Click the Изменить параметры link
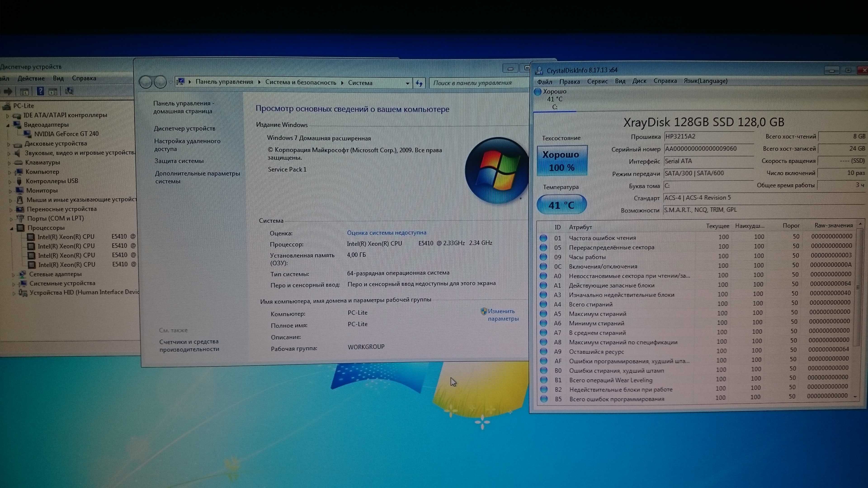868x488 pixels. tap(503, 315)
